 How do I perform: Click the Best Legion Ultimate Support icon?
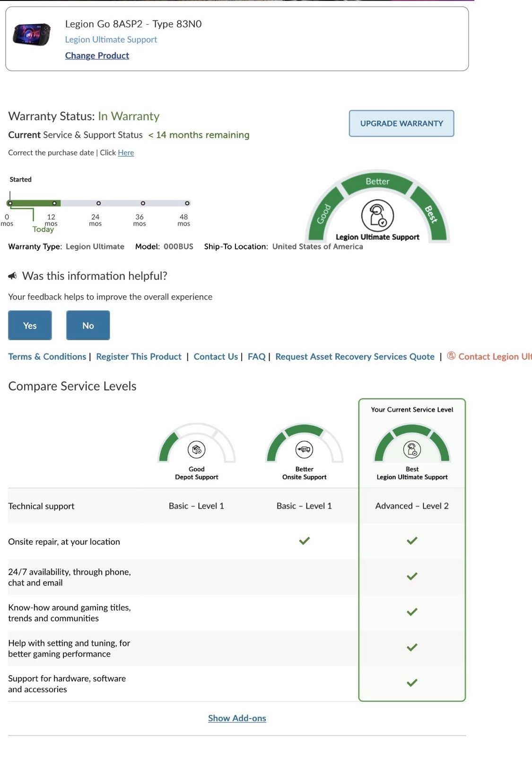[x=412, y=449]
